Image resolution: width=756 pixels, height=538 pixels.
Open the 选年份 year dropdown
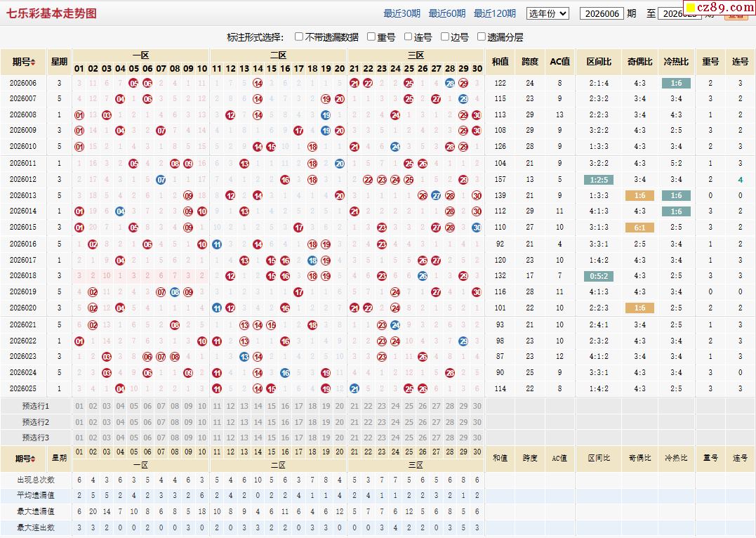tap(548, 13)
